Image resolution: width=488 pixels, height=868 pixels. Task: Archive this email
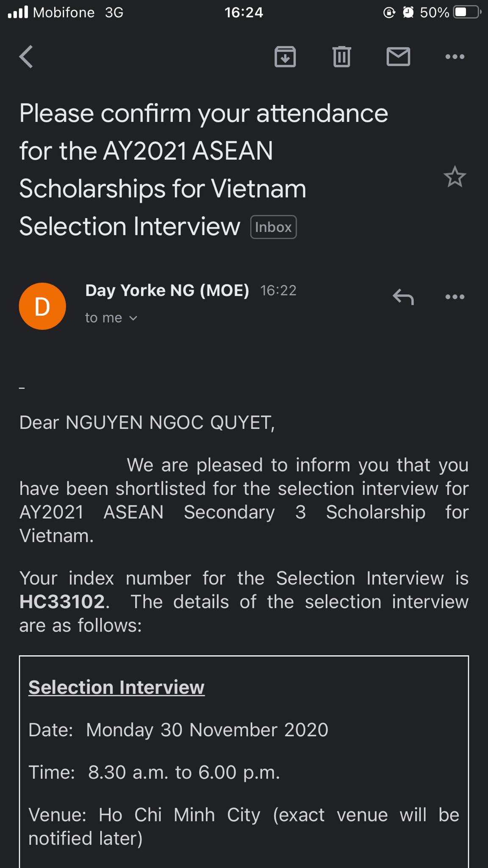point(285,57)
